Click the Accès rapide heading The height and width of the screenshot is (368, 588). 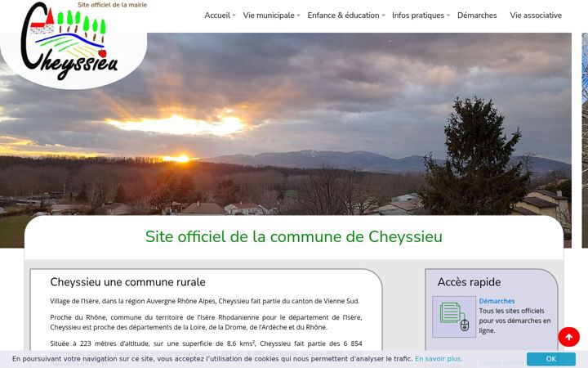[x=469, y=282]
